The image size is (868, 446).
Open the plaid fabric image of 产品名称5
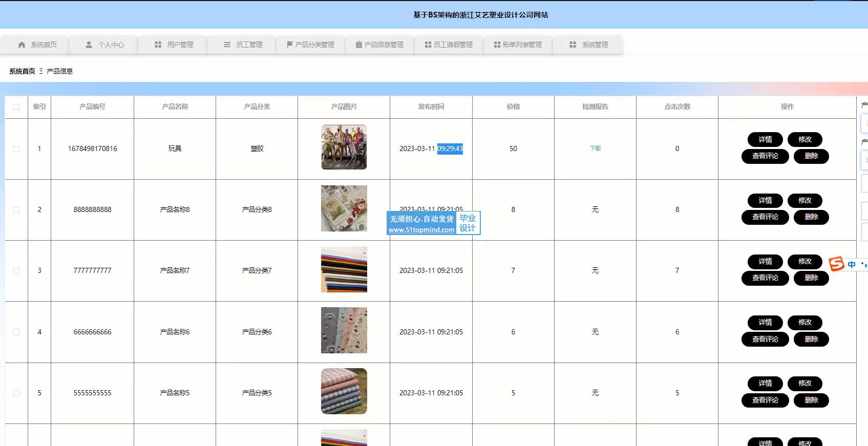(x=344, y=391)
